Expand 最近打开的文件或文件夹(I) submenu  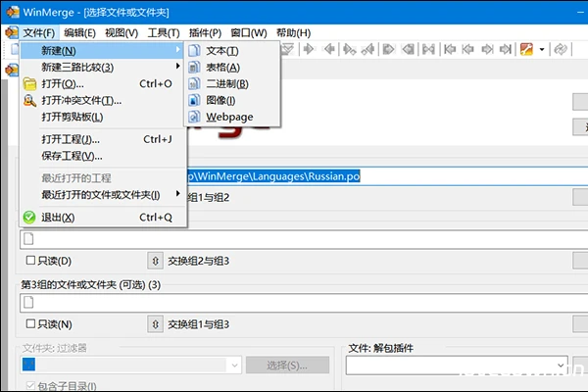pos(102,195)
